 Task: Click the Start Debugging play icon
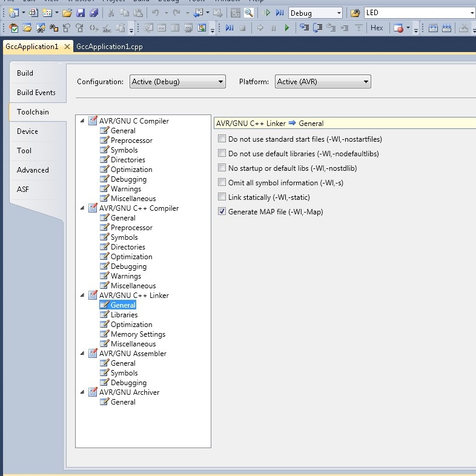click(x=266, y=13)
